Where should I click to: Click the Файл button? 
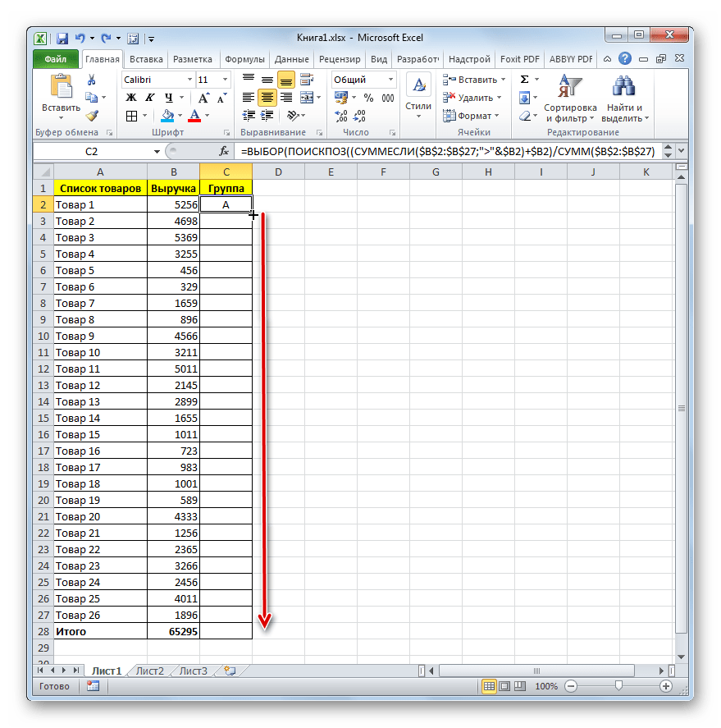[55, 59]
